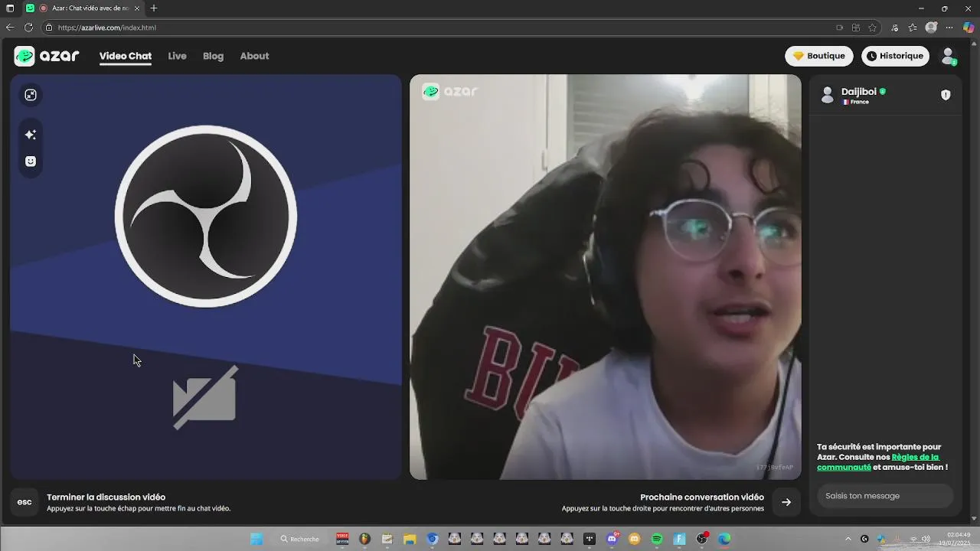980x551 pixels.
Task: Click the browser back arrow
Action: pos(10,28)
